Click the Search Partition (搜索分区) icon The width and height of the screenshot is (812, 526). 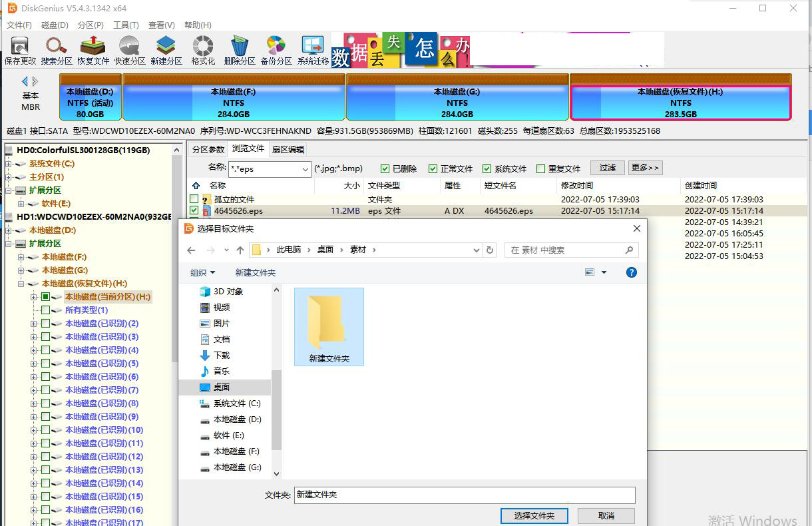pos(57,50)
